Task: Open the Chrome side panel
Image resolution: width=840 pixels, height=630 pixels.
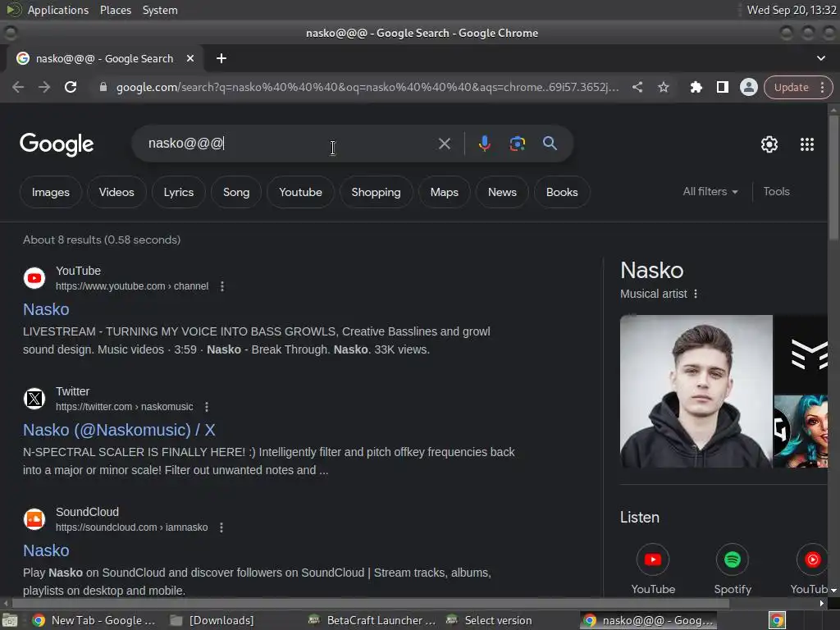Action: tap(722, 87)
